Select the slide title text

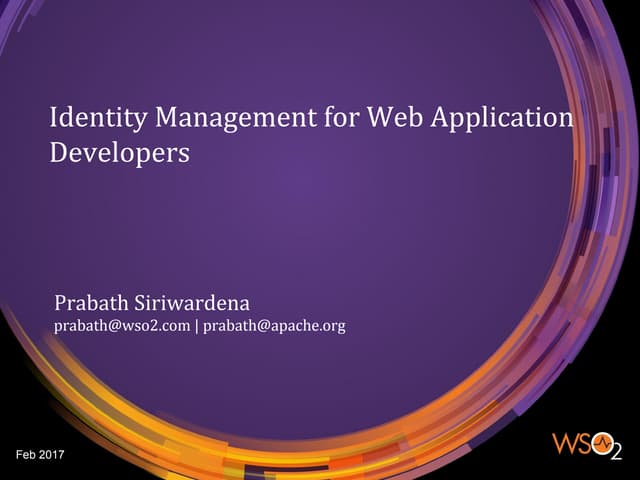(x=311, y=136)
